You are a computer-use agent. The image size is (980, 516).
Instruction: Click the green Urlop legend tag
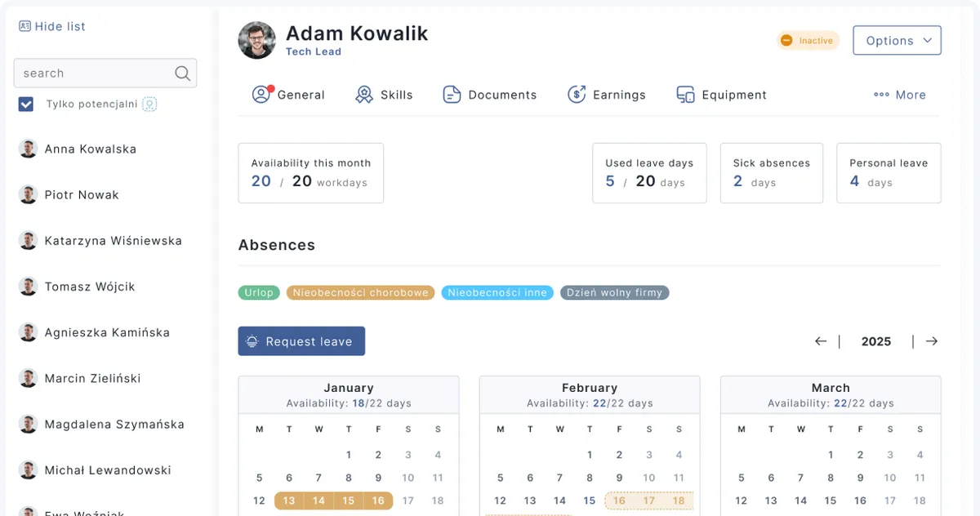coord(259,292)
